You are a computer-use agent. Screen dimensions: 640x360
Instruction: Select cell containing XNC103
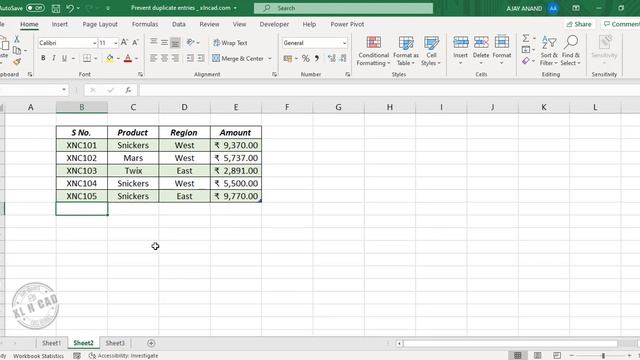[x=82, y=171]
